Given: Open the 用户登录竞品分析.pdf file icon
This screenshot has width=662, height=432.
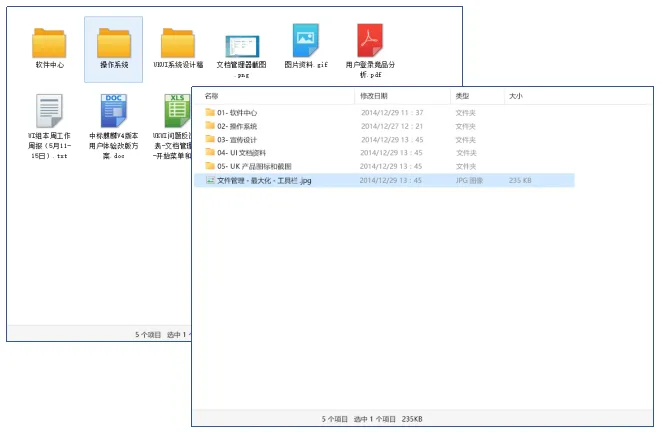Looking at the screenshot, I should tap(370, 40).
